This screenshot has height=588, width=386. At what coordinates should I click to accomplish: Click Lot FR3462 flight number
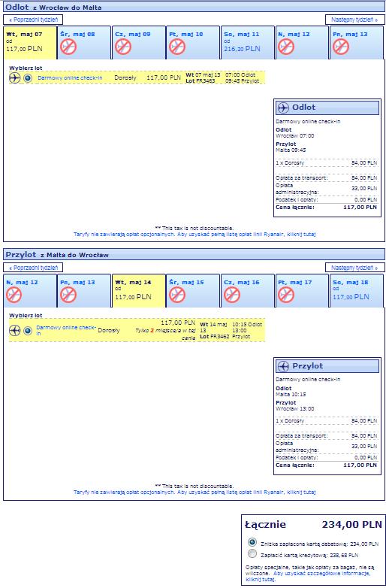[215, 337]
